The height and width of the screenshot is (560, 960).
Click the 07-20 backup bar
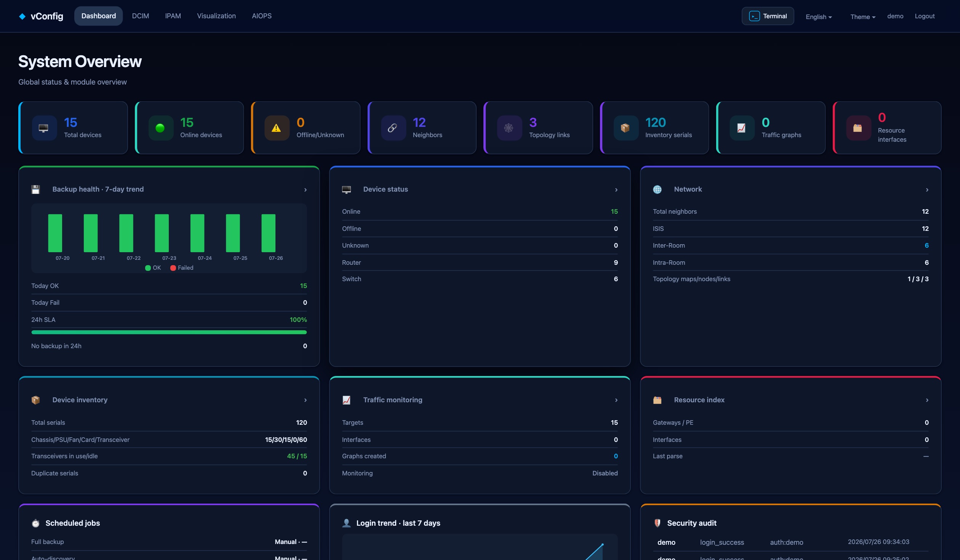[55, 233]
